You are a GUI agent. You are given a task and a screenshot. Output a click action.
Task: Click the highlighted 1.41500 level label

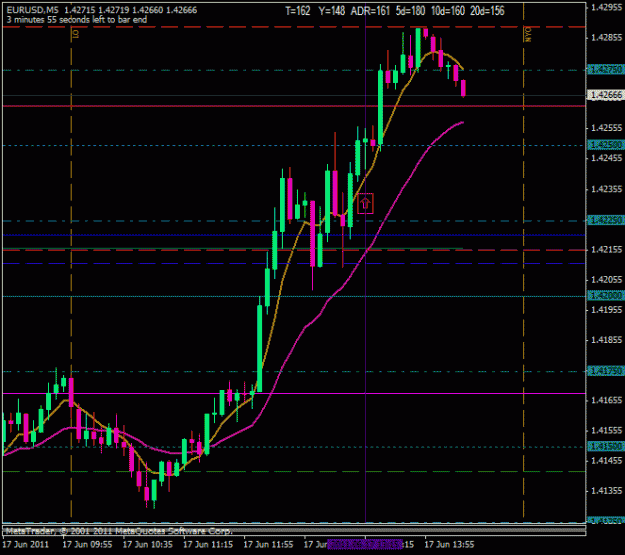point(605,446)
